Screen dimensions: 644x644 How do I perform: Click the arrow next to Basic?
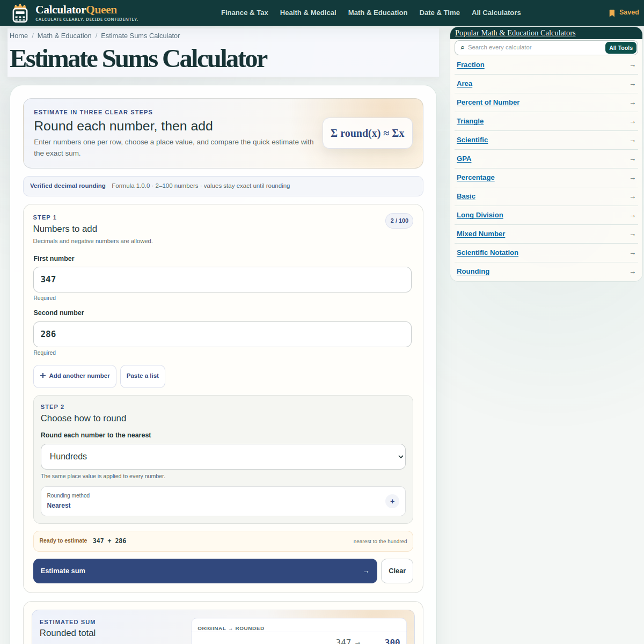click(632, 197)
